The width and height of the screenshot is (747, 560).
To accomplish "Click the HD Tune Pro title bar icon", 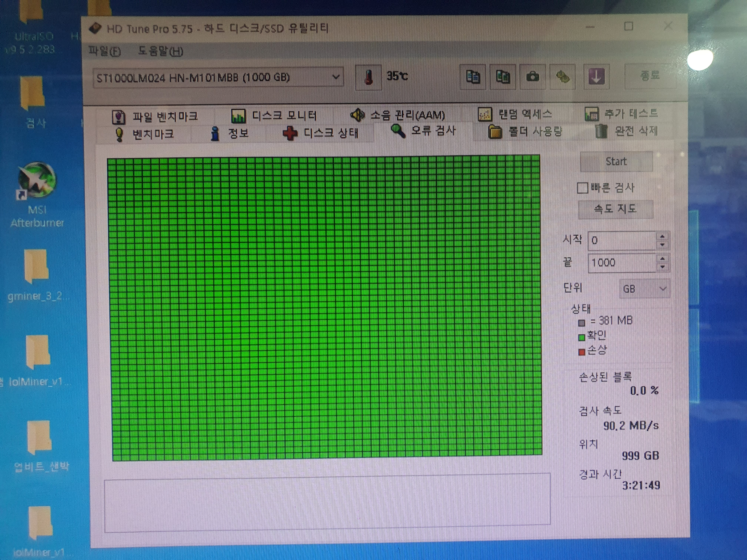I will pyautogui.click(x=96, y=28).
